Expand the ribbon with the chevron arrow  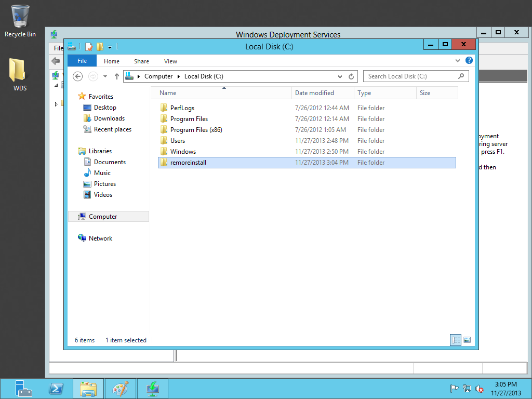(x=458, y=61)
